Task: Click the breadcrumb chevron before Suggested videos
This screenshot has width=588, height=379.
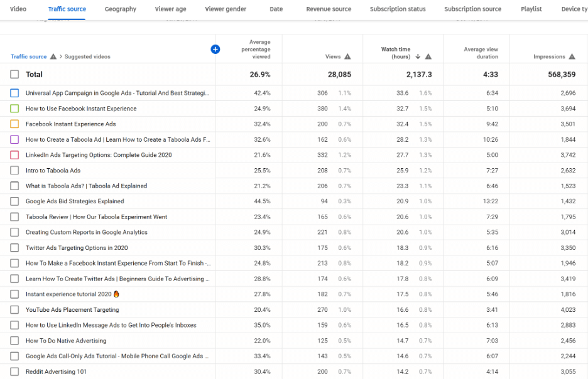Action: (61, 56)
